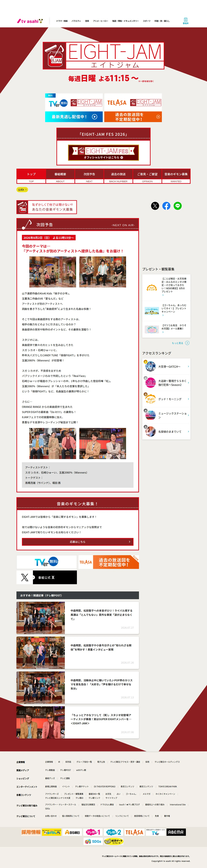The height and width of the screenshot is (868, 207).
Task: Open article 本音ポロリ!ライバル視する風潮は
Action: 78,618
